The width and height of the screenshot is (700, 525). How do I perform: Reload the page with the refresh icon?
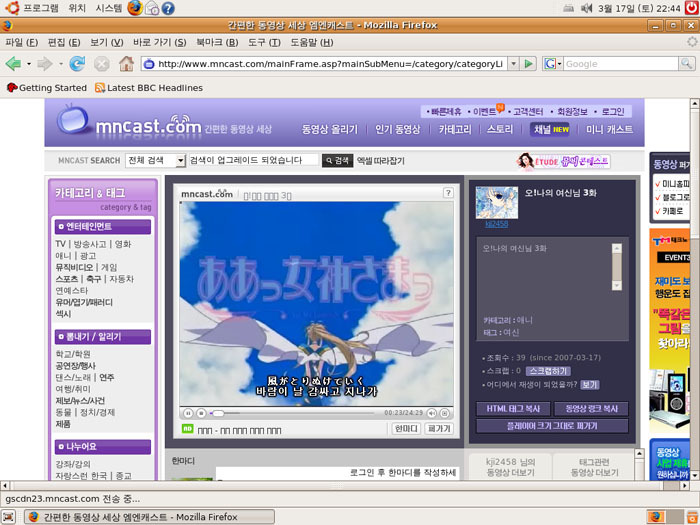tap(77, 64)
